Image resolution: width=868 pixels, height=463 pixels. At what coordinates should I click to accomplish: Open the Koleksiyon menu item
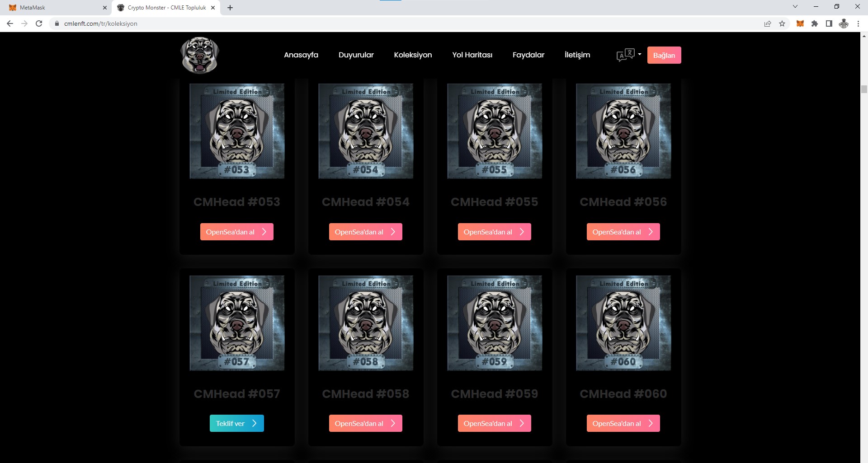412,55
